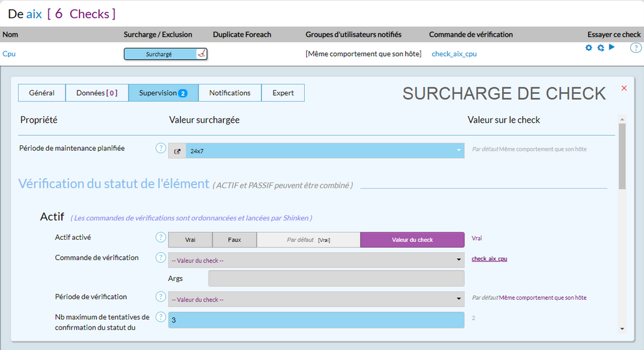Show help for Période de maintenance planifiée
This screenshot has height=350, width=644.
(x=161, y=148)
